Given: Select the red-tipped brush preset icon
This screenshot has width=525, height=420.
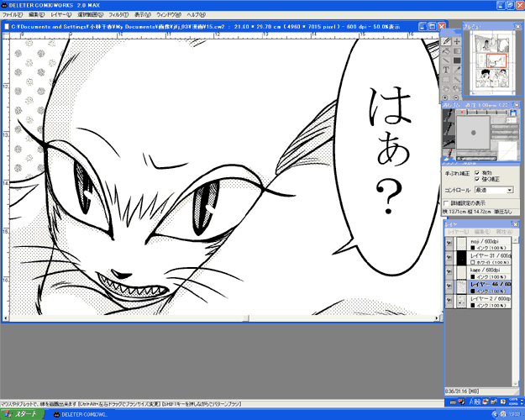Looking at the screenshot, I should pos(449,154).
